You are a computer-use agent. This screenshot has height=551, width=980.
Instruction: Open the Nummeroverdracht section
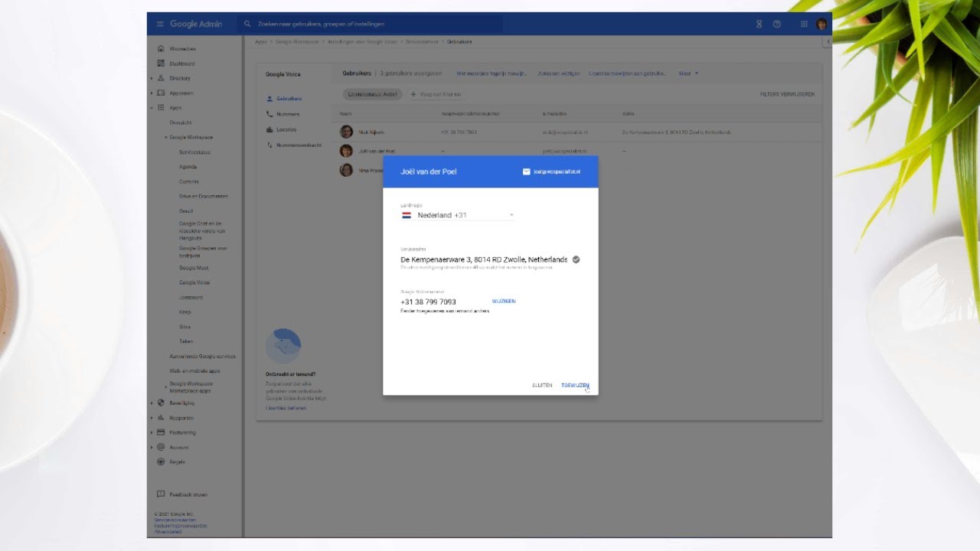pos(293,145)
